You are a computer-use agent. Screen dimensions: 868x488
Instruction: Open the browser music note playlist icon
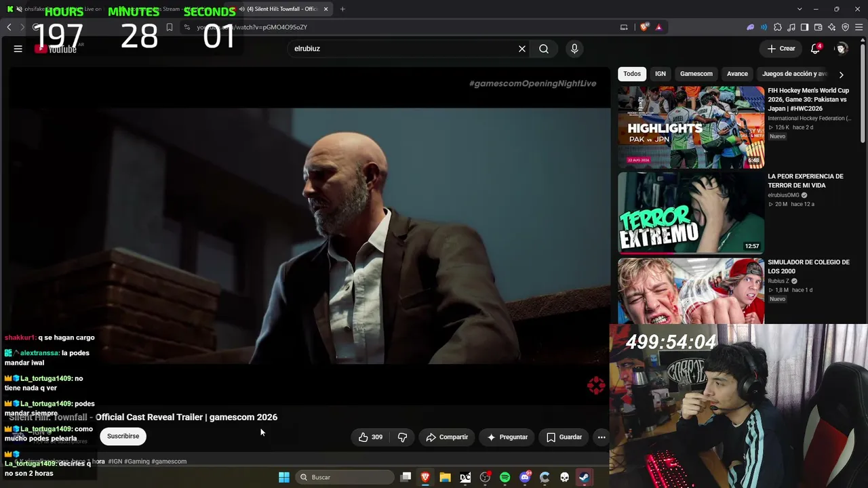point(791,27)
